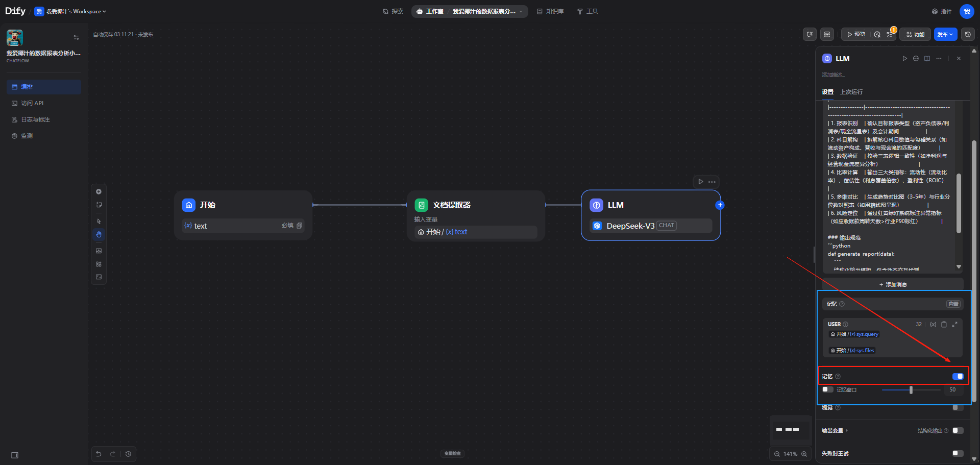
Task: Open 日志与标注 in sidebar
Action: (44, 119)
